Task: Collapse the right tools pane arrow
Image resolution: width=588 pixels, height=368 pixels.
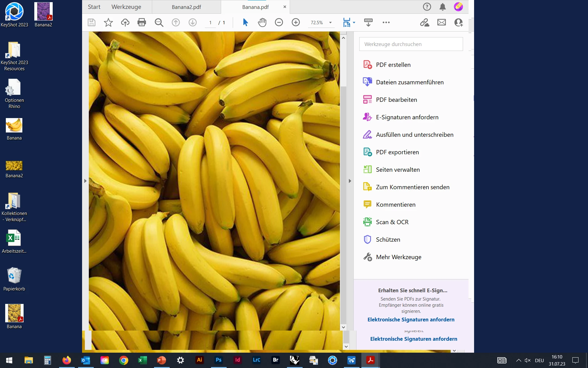Action: pyautogui.click(x=350, y=181)
